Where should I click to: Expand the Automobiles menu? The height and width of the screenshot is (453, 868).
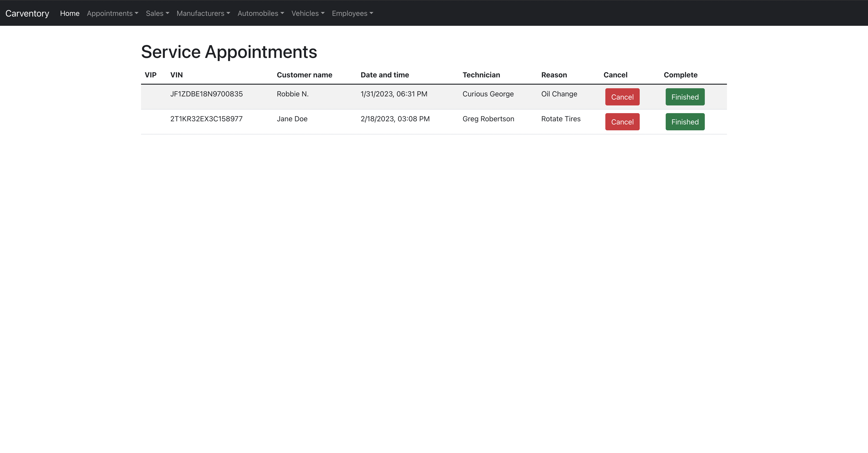point(261,13)
